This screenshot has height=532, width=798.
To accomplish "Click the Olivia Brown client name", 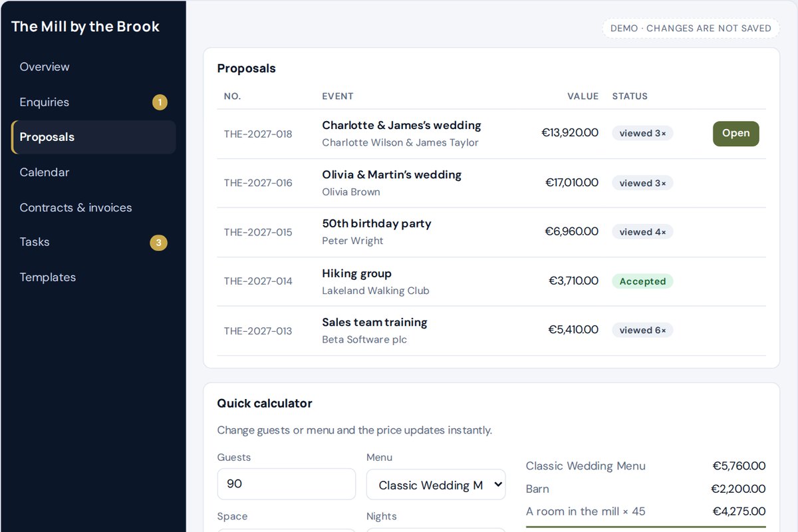I will 351,192.
